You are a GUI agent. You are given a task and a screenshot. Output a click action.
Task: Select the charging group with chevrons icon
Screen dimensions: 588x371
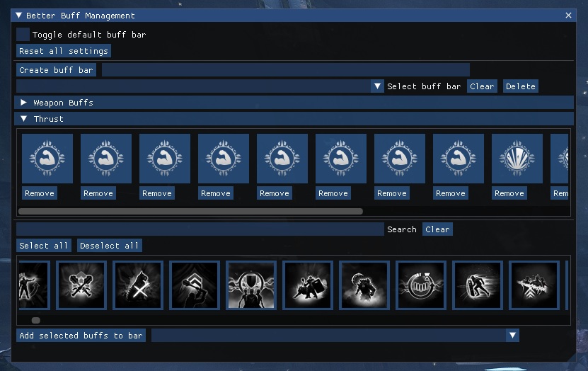pos(534,285)
